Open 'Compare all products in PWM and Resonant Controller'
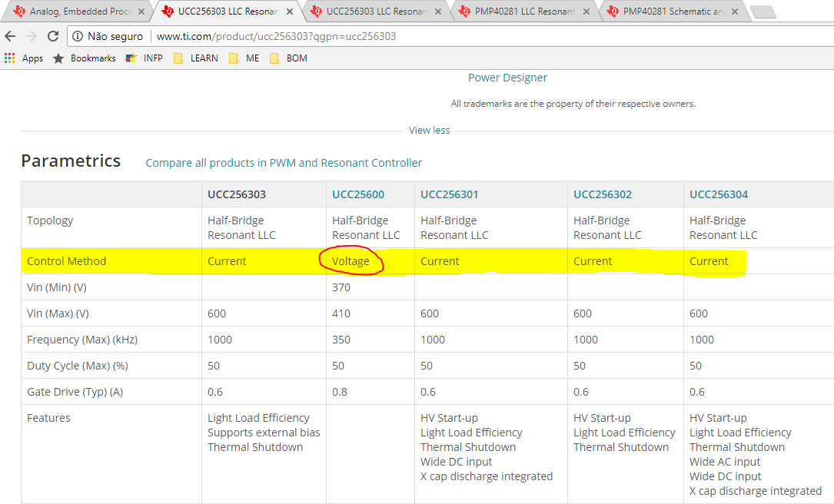The height and width of the screenshot is (504, 834). tap(284, 163)
